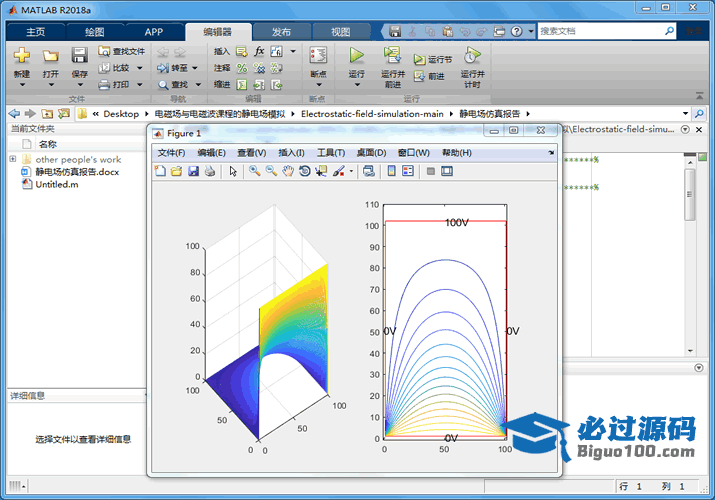Open Figure 1 View (查看) menu
The height and width of the screenshot is (500, 715).
coord(252,153)
